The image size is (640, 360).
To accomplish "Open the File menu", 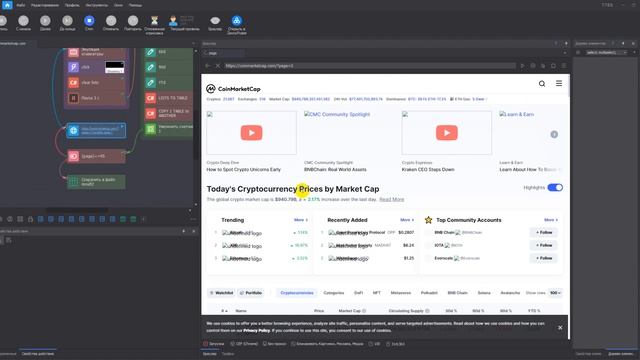I will pos(21,5).
